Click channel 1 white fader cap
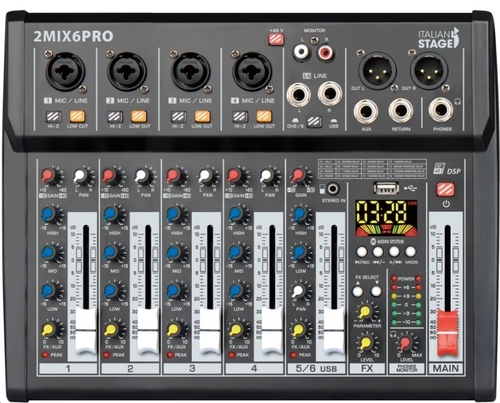 (86, 331)
